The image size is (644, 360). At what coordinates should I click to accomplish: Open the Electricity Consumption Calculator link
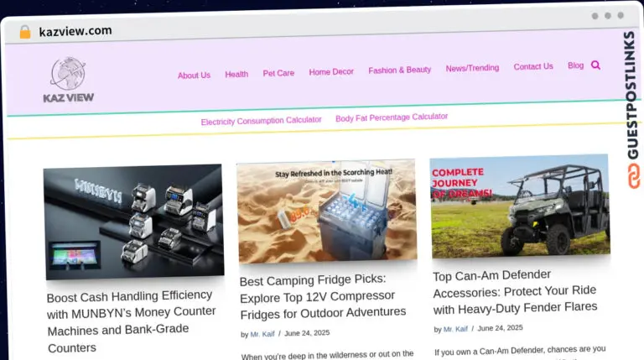(x=262, y=121)
